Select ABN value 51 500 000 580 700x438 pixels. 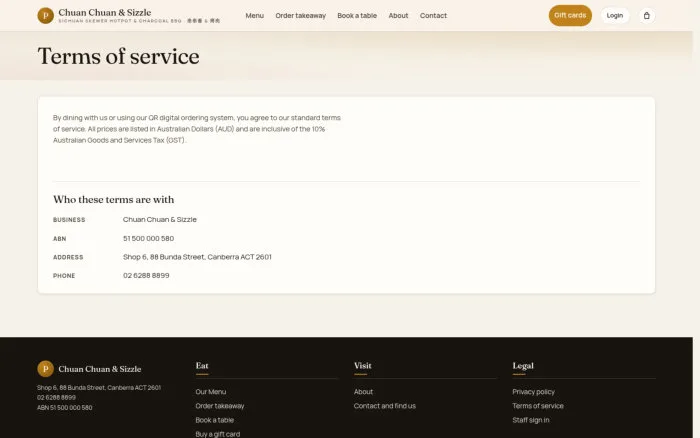(149, 238)
